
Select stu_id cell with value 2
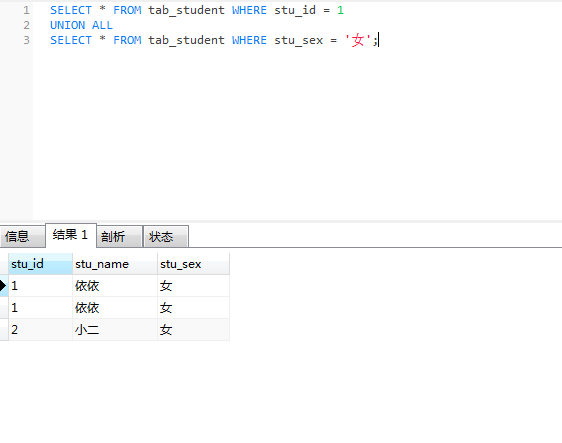tap(40, 329)
